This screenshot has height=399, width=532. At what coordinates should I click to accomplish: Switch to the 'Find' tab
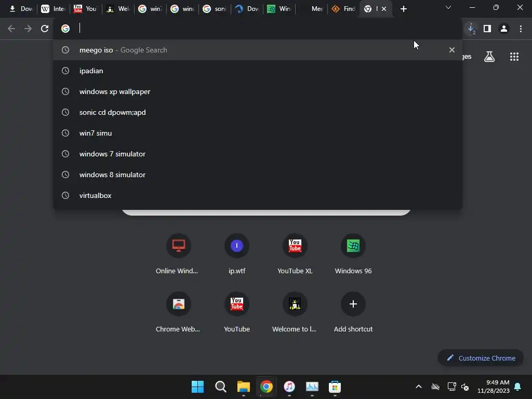(343, 9)
